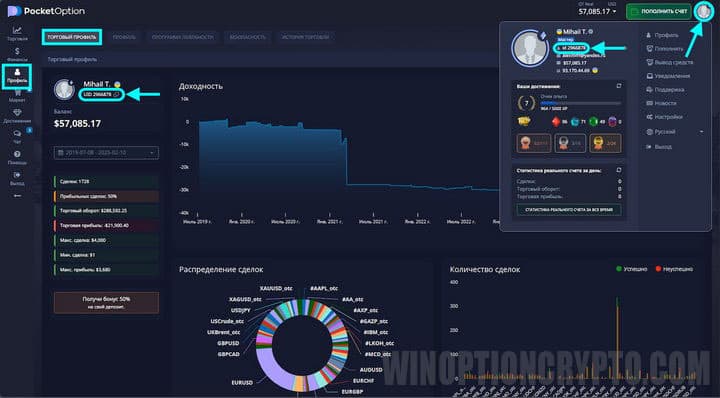720x398 pixels.
Task: Select Поддержка in the user menu
Action: pos(665,90)
